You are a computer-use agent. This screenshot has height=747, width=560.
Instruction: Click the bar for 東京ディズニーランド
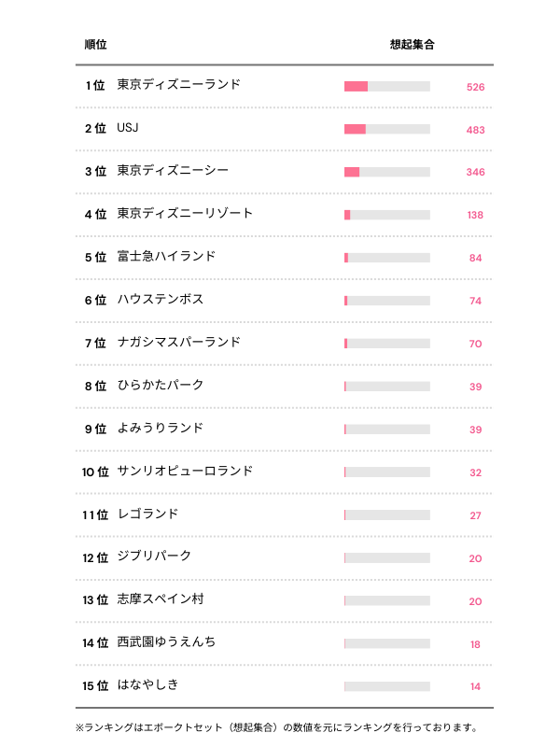click(386, 87)
